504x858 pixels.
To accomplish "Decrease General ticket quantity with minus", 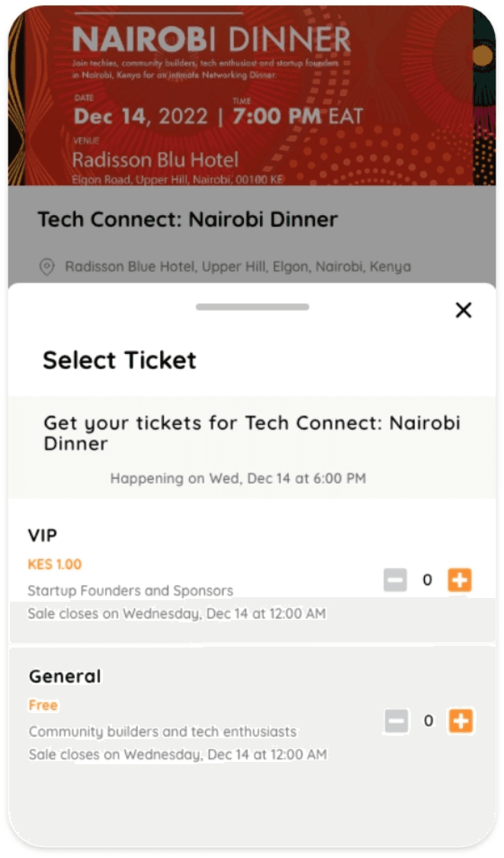I will point(396,721).
